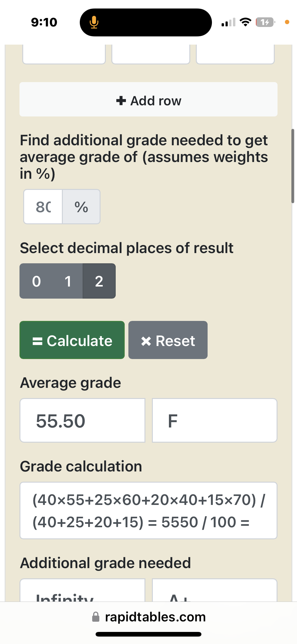This screenshot has height=644, width=297.
Task: Click the target average grade input showing 80
Action: pos(43,207)
